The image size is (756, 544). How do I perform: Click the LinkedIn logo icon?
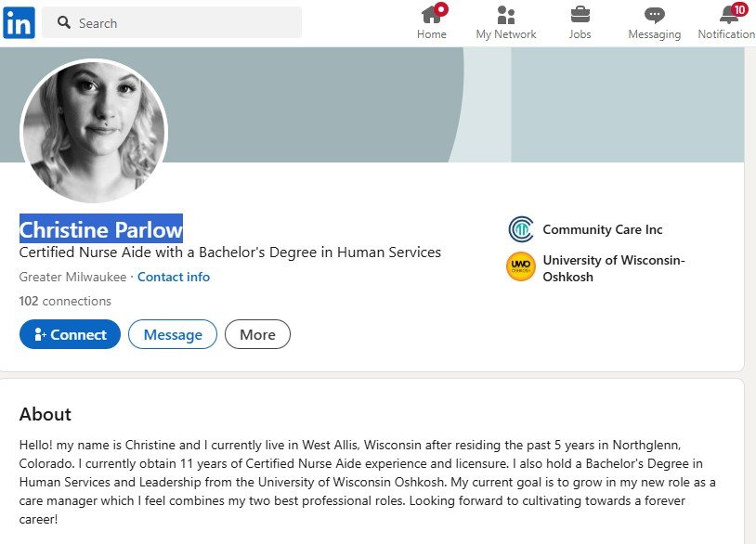tap(19, 22)
